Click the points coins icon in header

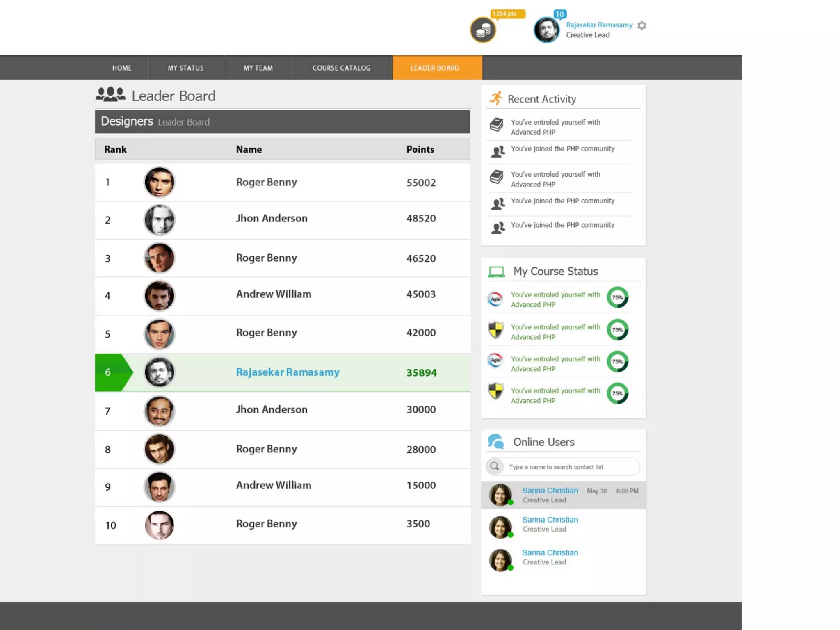tap(483, 30)
